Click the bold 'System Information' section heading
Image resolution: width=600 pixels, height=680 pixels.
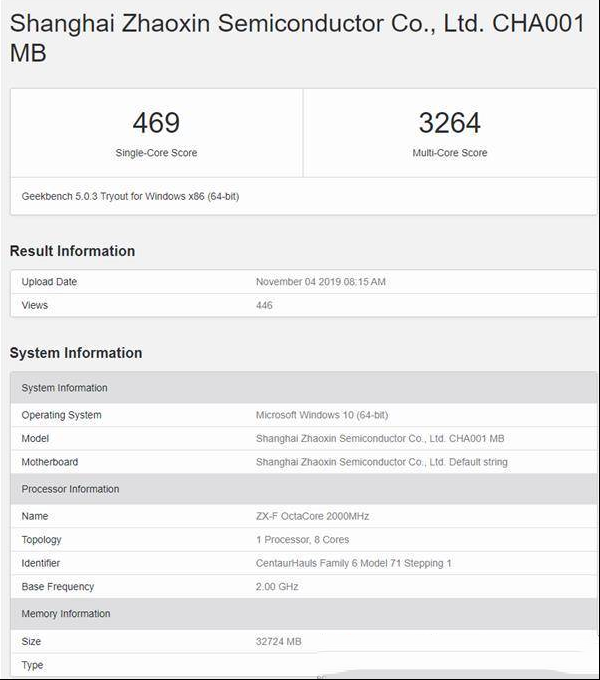click(76, 353)
